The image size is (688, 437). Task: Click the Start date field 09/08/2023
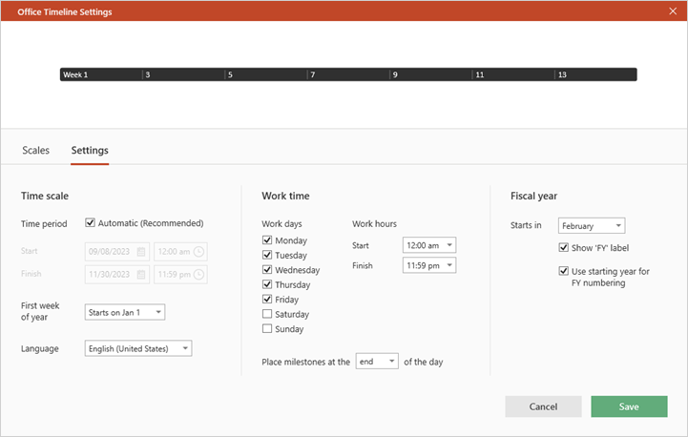coord(117,251)
